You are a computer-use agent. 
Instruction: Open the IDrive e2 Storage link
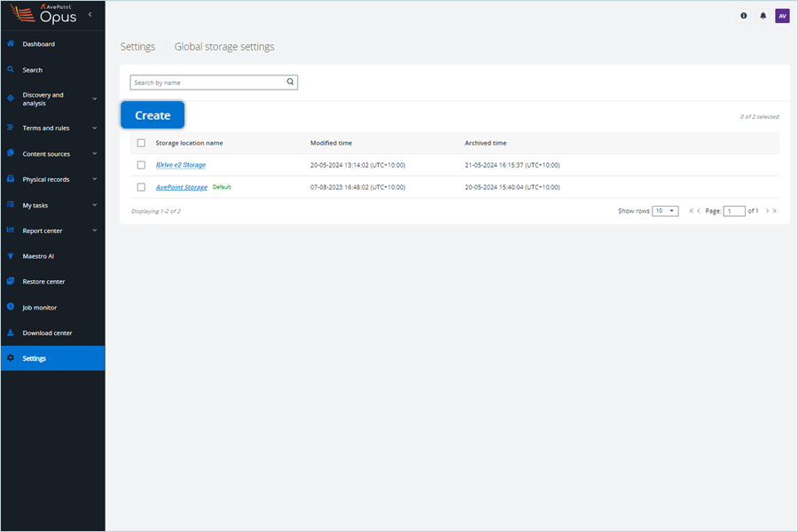(181, 165)
